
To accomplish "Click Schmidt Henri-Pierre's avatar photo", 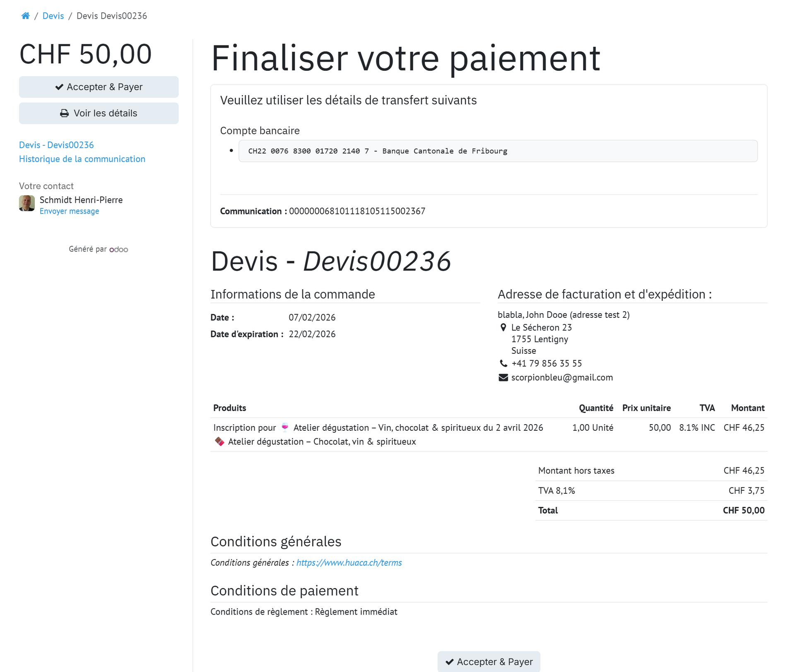I will (27, 203).
